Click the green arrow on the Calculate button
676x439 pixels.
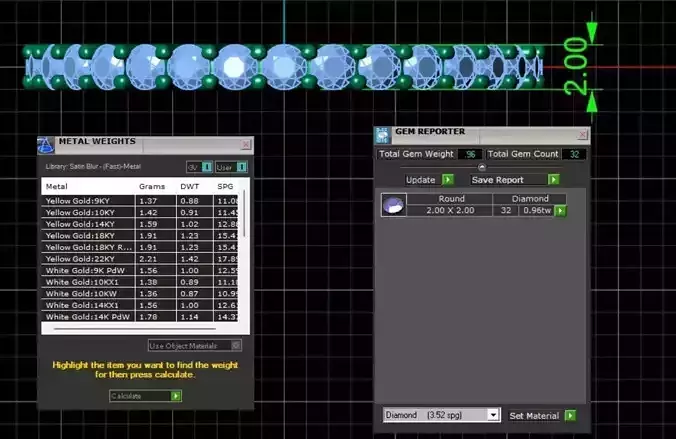coord(176,396)
